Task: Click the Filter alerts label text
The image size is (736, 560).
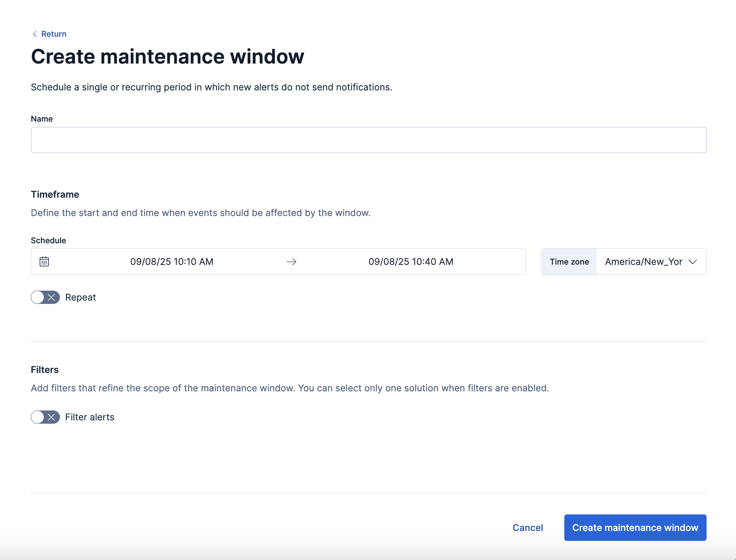Action: tap(90, 417)
